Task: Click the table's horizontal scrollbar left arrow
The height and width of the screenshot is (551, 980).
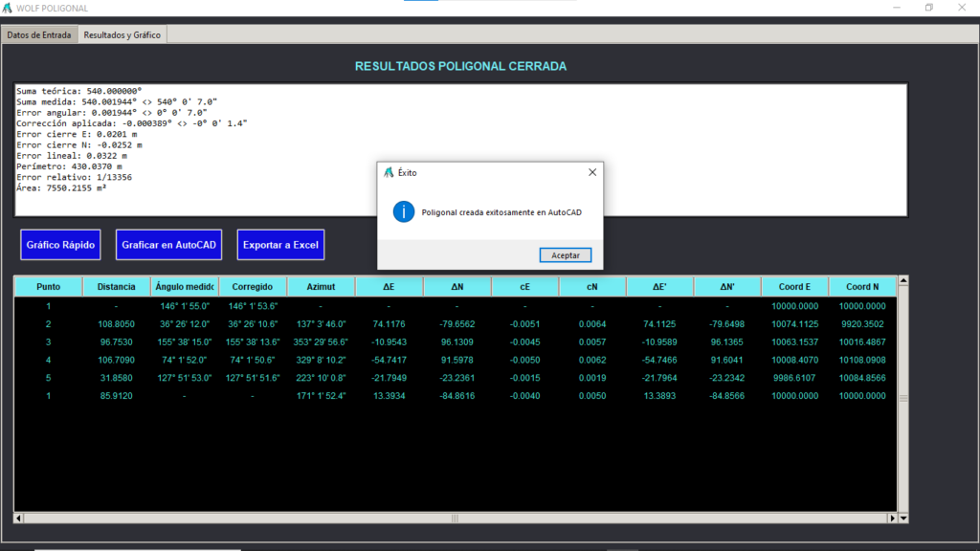Action: pos(19,518)
